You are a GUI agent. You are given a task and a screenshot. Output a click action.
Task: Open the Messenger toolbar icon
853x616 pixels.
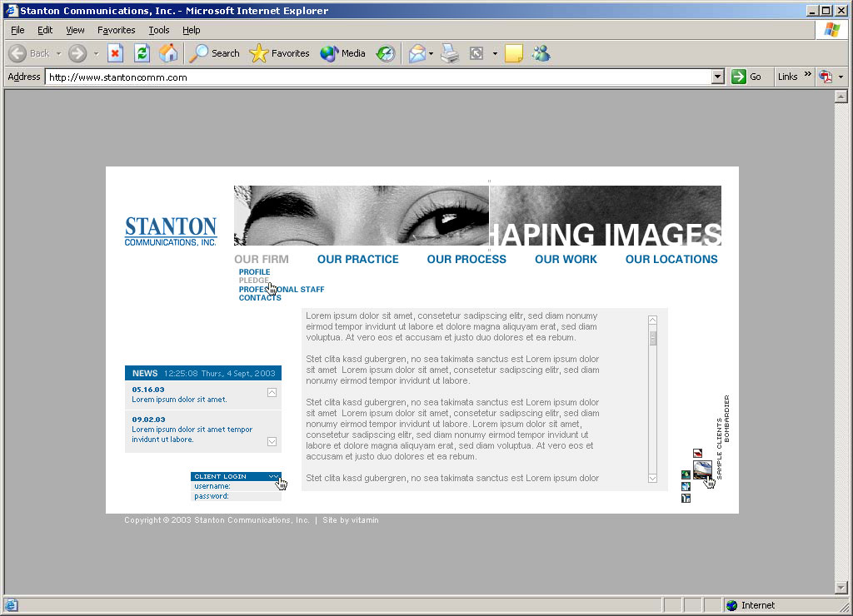(541, 53)
